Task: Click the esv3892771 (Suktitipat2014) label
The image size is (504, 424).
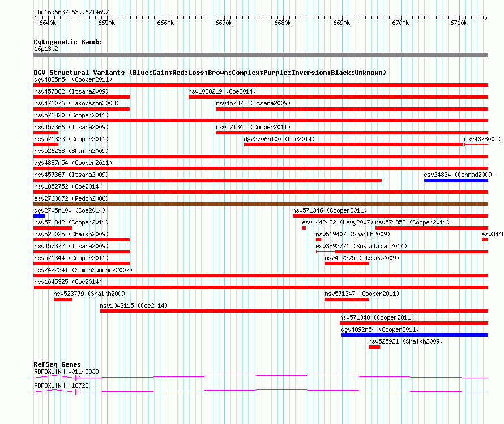Action: [x=361, y=246]
